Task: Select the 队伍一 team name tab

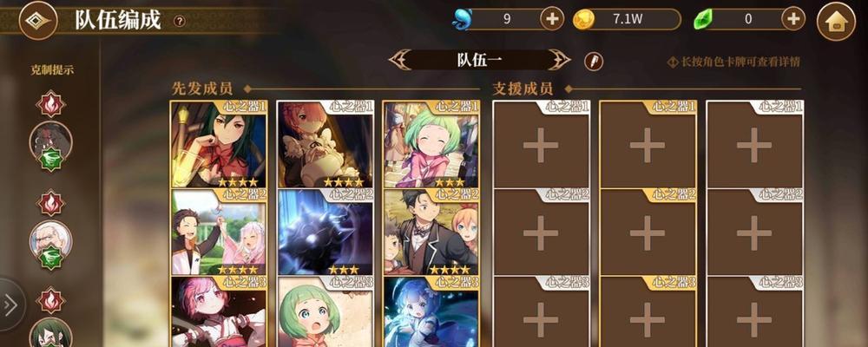Action: point(479,60)
